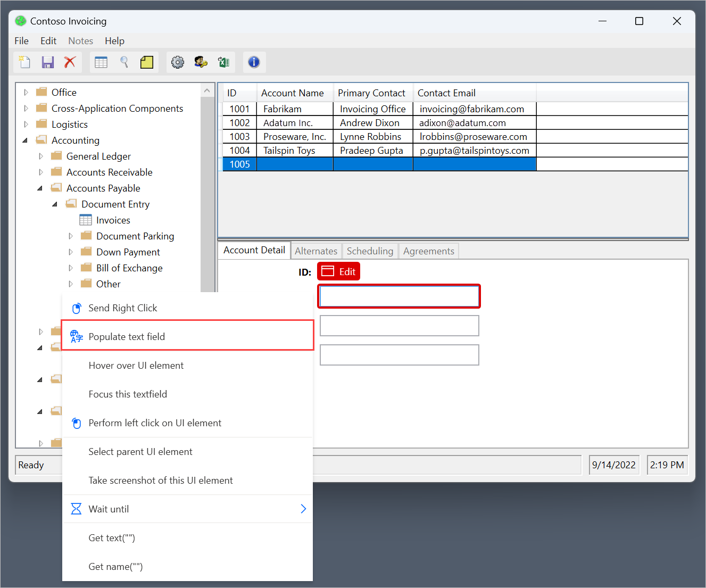
Task: Select the user credentials icon on the toolbar
Action: (x=201, y=62)
